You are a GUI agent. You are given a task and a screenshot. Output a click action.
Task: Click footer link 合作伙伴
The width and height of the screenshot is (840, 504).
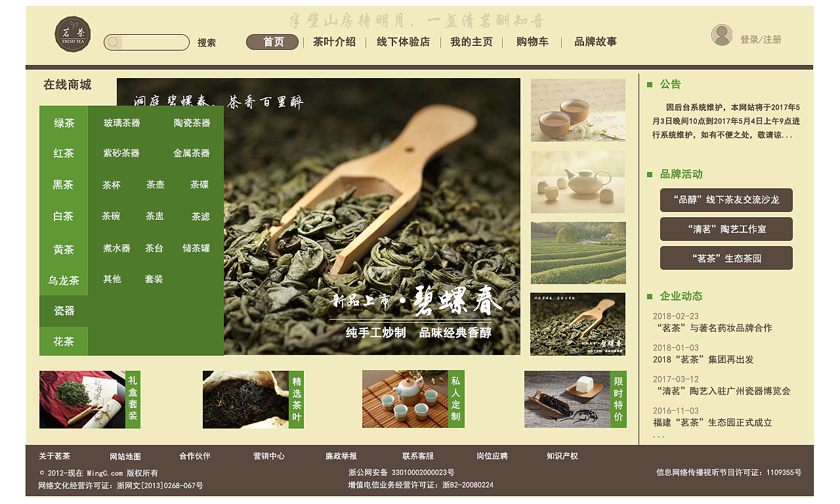[x=195, y=456]
